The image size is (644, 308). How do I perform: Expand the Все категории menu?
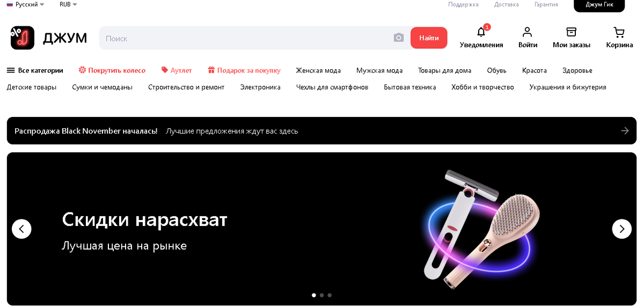(x=35, y=70)
